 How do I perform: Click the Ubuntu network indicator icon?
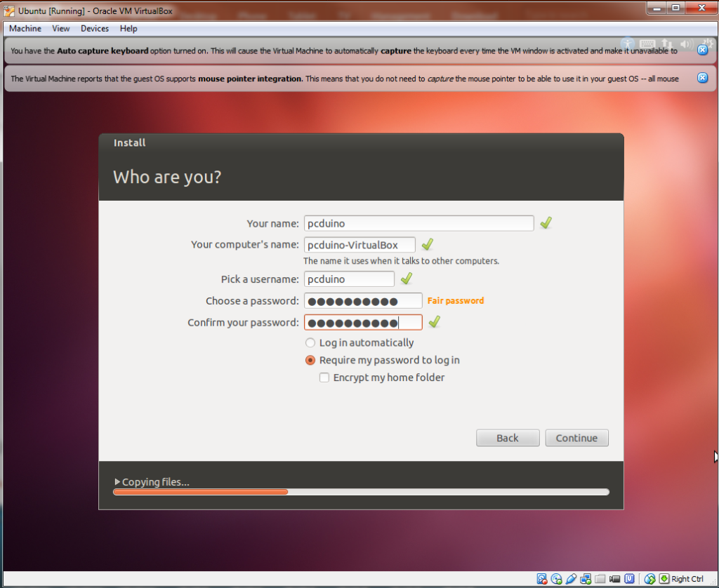pos(667,44)
